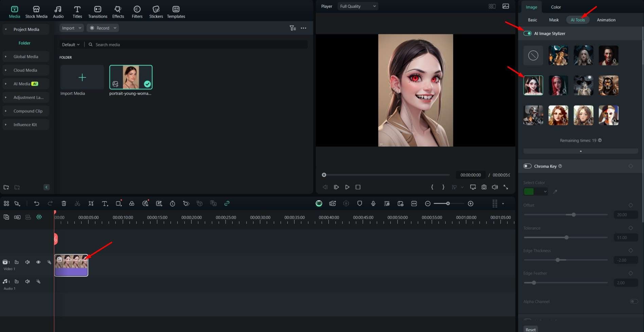644x332 pixels.
Task: Disable the AI Image Stylizer toggle
Action: (x=527, y=33)
